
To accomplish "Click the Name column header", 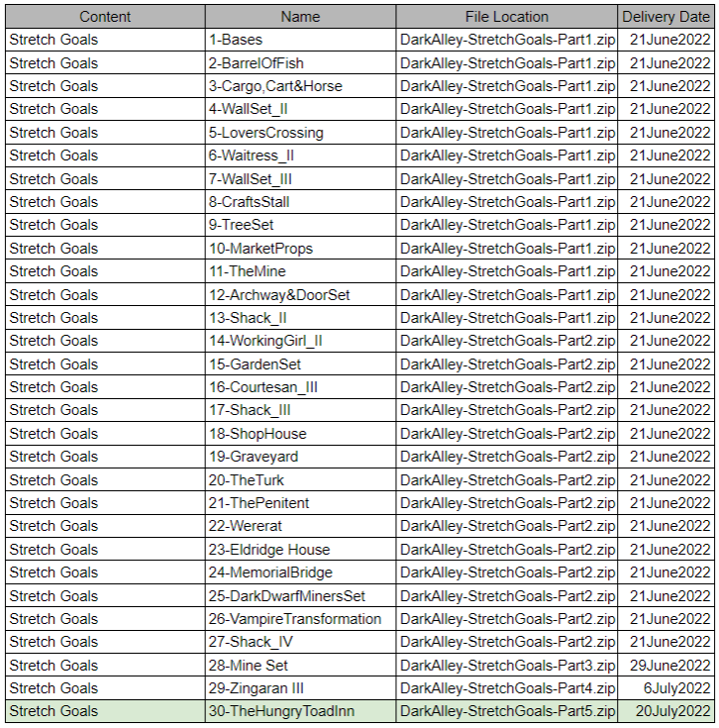I will click(x=300, y=17).
